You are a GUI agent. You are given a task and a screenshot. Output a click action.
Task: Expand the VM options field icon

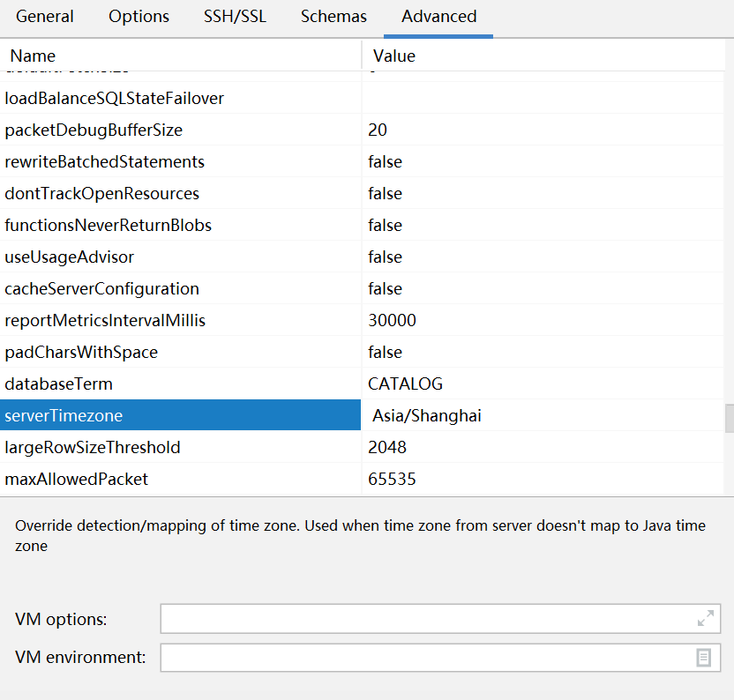pyautogui.click(x=705, y=618)
